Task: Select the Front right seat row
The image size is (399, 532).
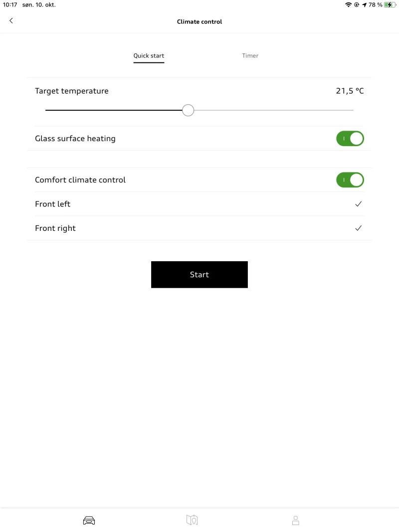Action: (x=55, y=228)
